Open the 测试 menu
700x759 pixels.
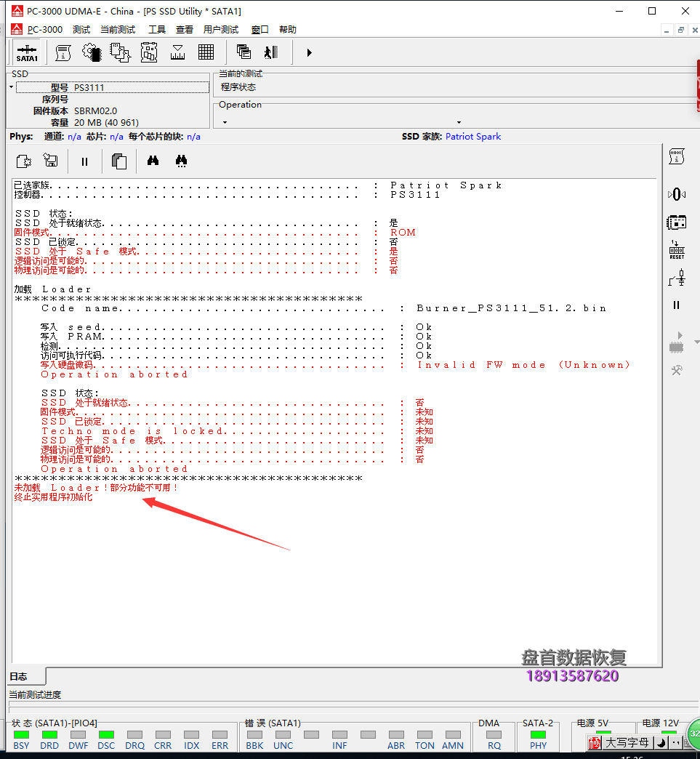(81, 30)
